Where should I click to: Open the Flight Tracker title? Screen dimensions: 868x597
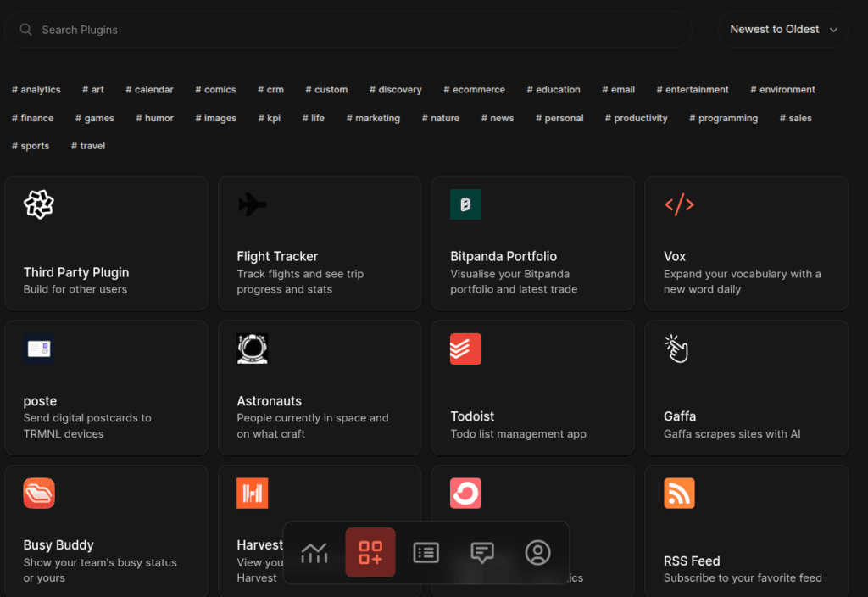click(x=277, y=256)
